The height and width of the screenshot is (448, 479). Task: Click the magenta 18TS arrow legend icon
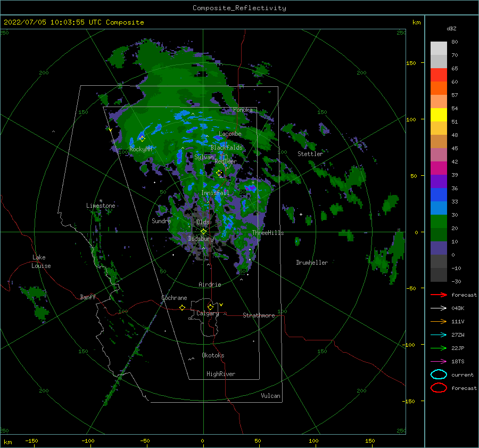(439, 362)
